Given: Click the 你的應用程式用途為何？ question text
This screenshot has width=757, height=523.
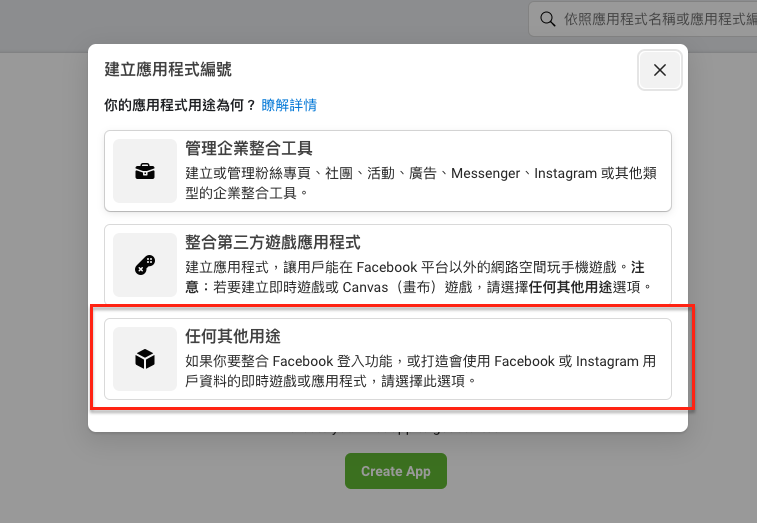Looking at the screenshot, I should tap(180, 105).
